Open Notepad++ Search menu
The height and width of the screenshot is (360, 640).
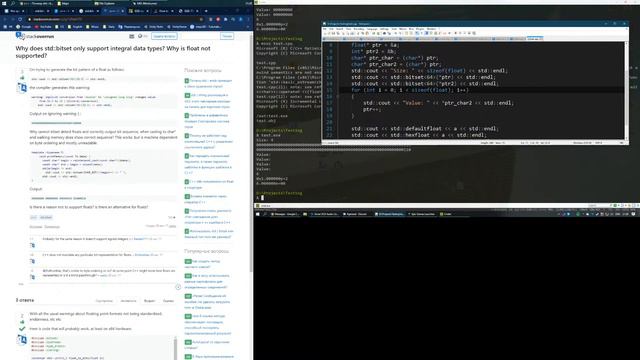340,29
